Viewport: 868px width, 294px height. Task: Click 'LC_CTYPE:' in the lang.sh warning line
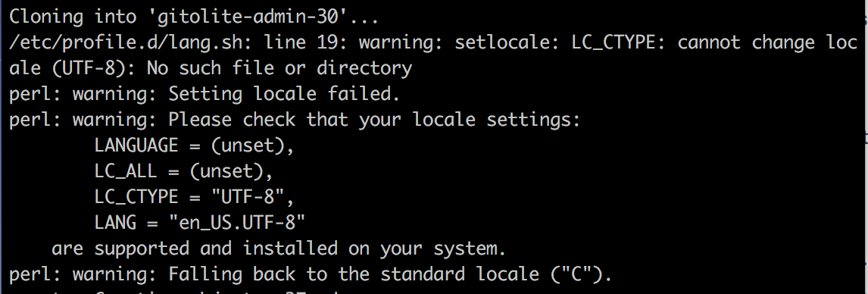pyautogui.click(x=619, y=43)
